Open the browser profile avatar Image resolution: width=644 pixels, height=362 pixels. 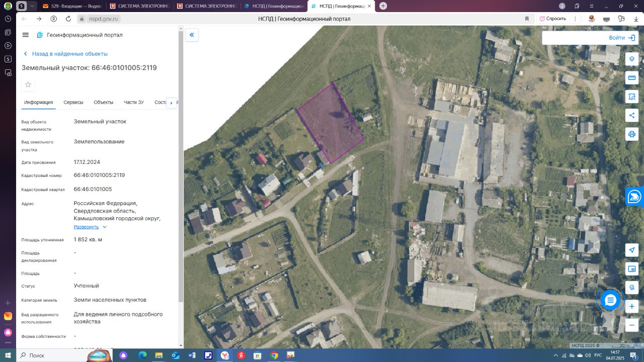(x=562, y=6)
